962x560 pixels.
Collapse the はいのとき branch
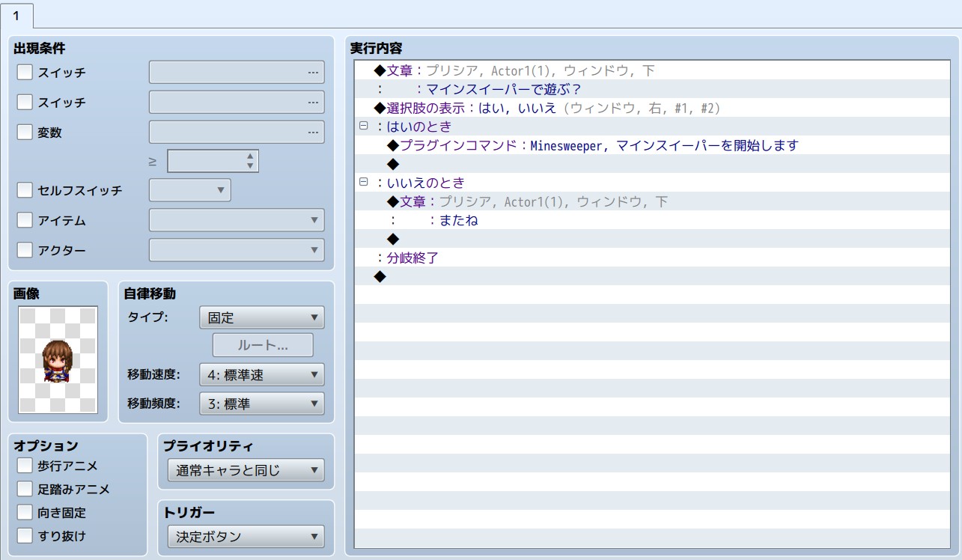(x=364, y=127)
